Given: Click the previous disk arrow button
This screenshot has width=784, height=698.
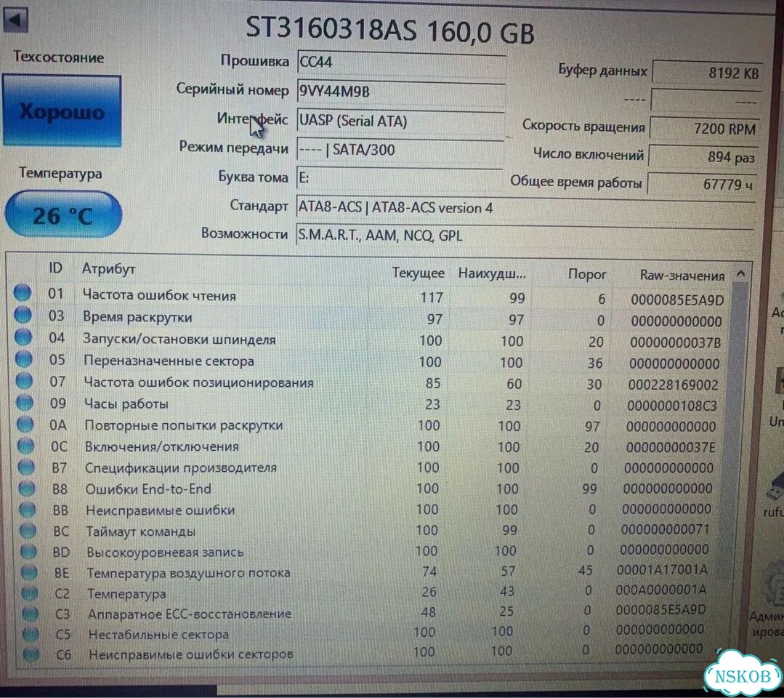Looking at the screenshot, I should click(x=15, y=20).
